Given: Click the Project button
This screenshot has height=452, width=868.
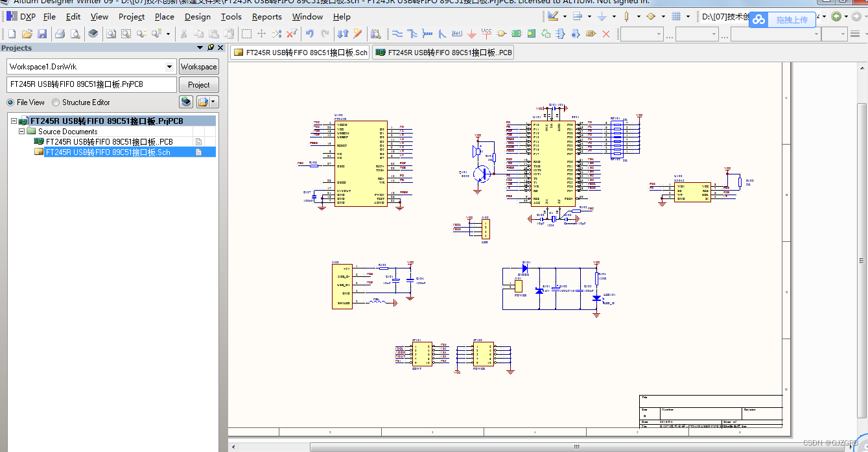Looking at the screenshot, I should click(198, 85).
